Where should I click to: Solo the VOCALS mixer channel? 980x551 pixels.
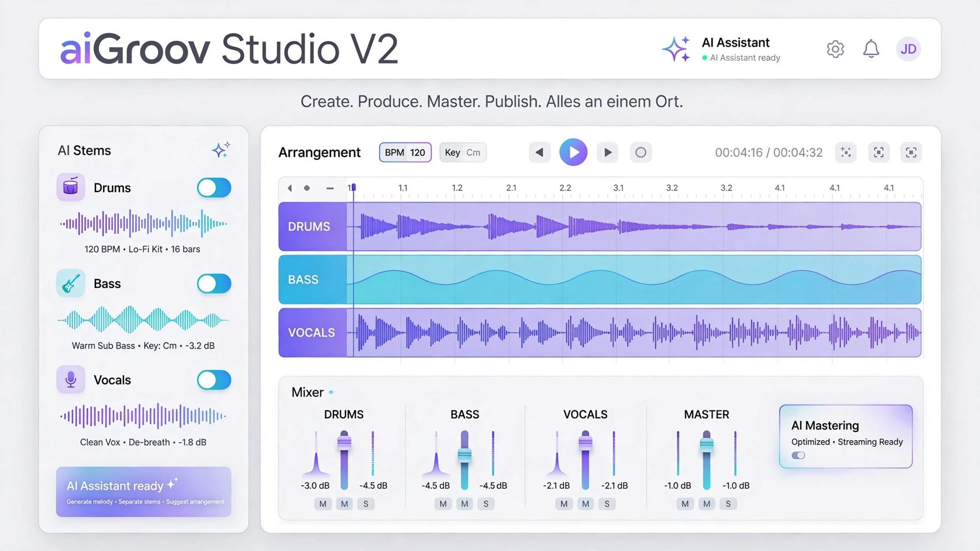607,504
